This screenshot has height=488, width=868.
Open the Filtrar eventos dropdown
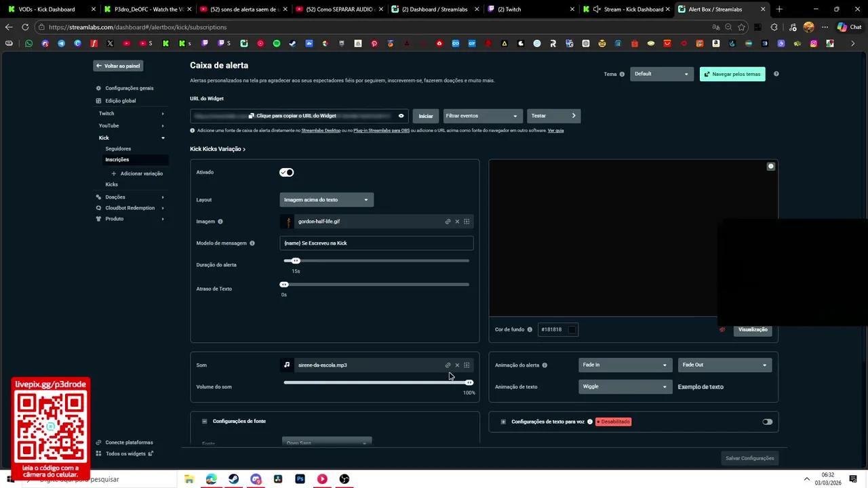click(483, 116)
